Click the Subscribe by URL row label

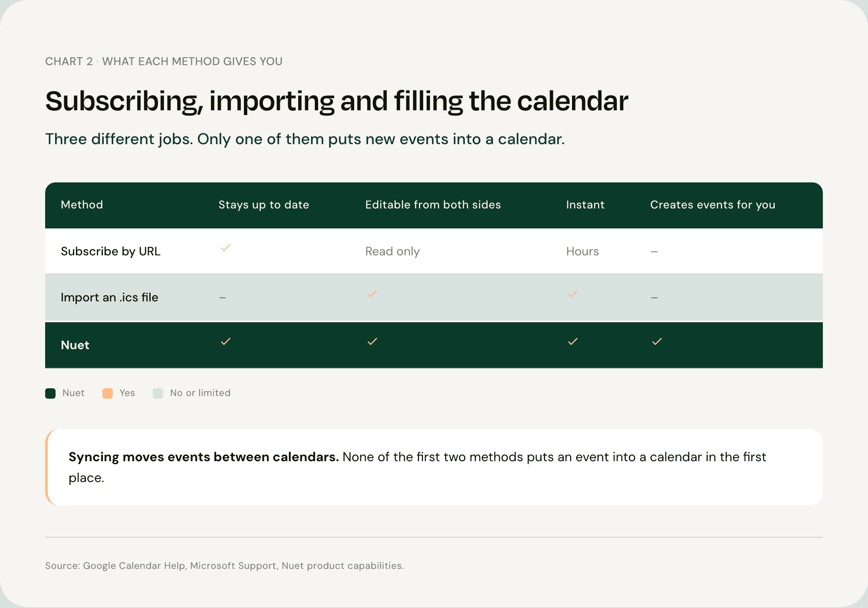point(111,251)
